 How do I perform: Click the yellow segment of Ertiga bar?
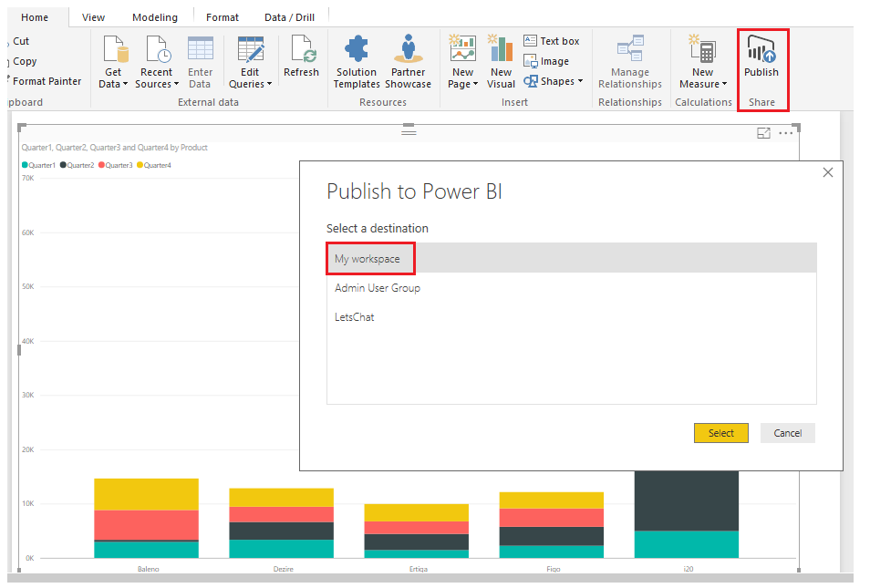[x=416, y=512]
